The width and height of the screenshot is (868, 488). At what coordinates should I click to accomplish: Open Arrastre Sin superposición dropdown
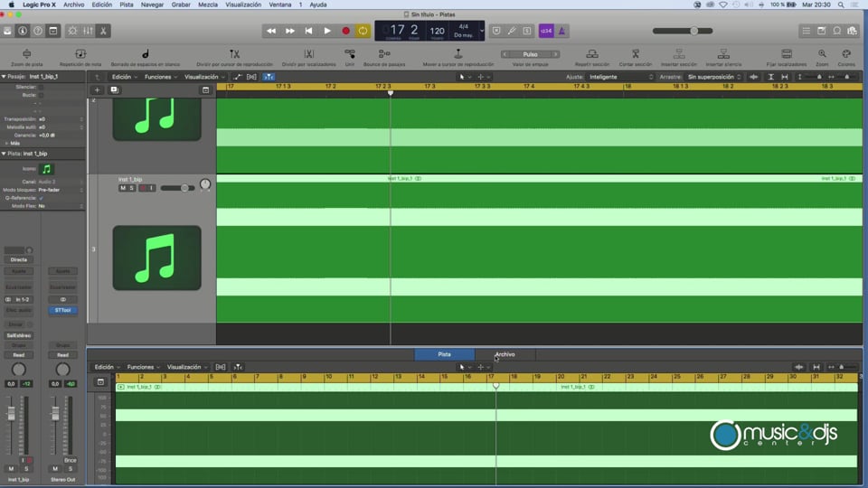714,77
